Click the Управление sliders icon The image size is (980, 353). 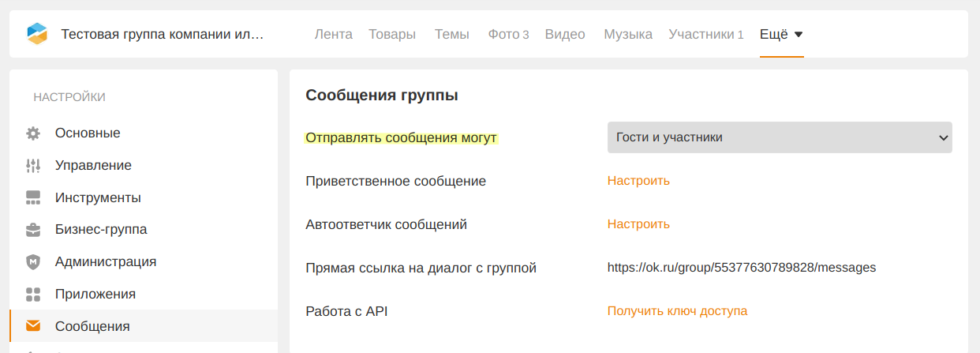[x=33, y=166]
